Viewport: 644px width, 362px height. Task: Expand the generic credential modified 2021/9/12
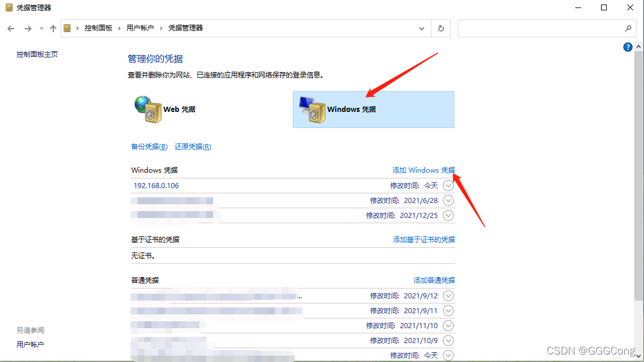(x=448, y=296)
